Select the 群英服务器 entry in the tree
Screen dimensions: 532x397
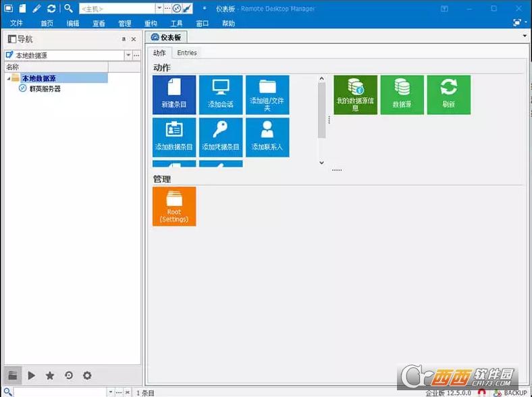pyautogui.click(x=45, y=88)
